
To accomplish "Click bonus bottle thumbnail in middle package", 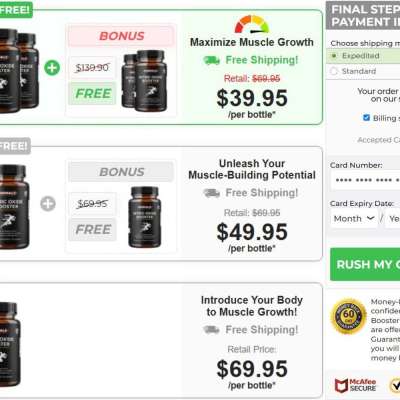I will (x=145, y=217).
